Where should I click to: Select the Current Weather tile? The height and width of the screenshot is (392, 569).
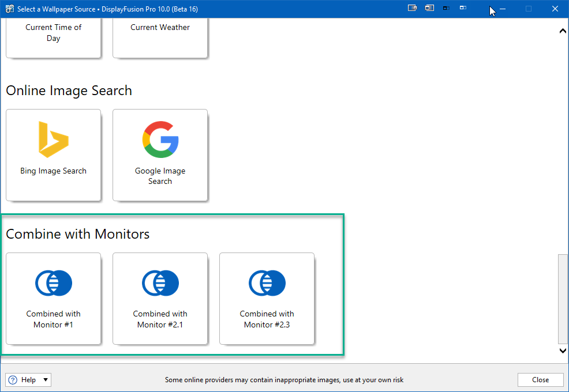click(x=160, y=37)
